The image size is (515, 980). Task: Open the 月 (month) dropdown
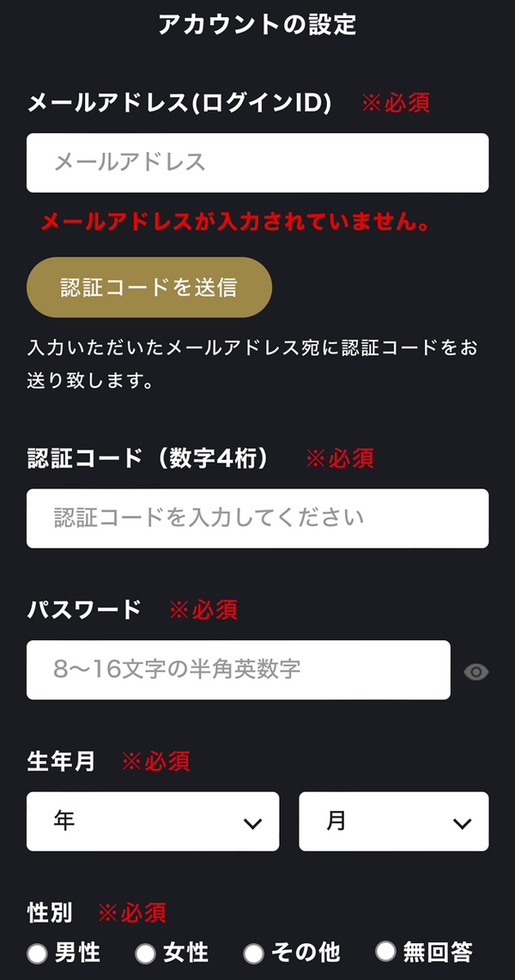click(x=393, y=821)
